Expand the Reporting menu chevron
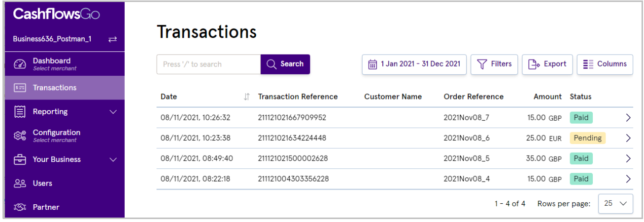This screenshot has height=222, width=644. (x=113, y=112)
